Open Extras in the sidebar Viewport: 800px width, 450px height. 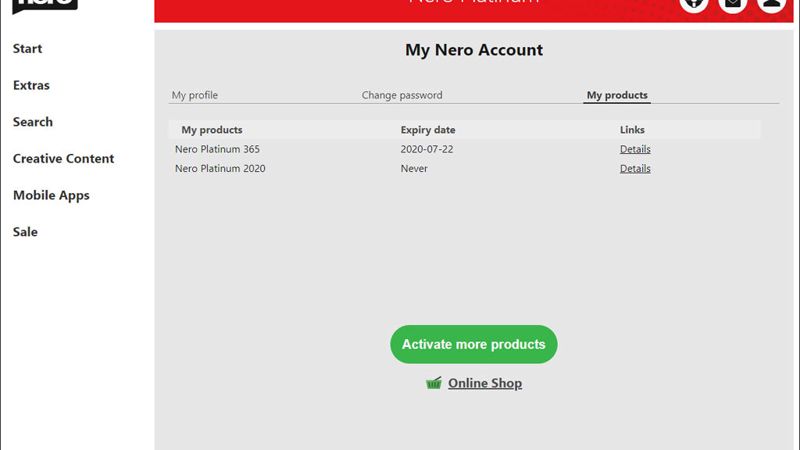31,85
